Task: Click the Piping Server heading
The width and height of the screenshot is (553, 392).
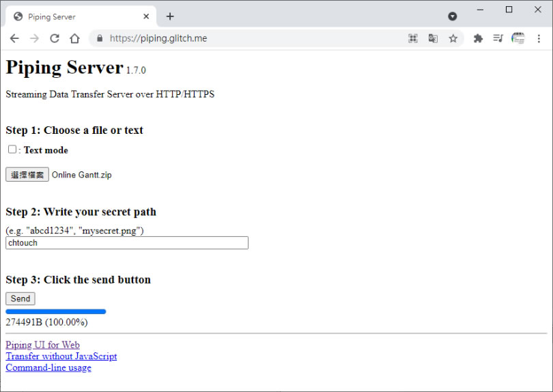Action: click(x=65, y=67)
